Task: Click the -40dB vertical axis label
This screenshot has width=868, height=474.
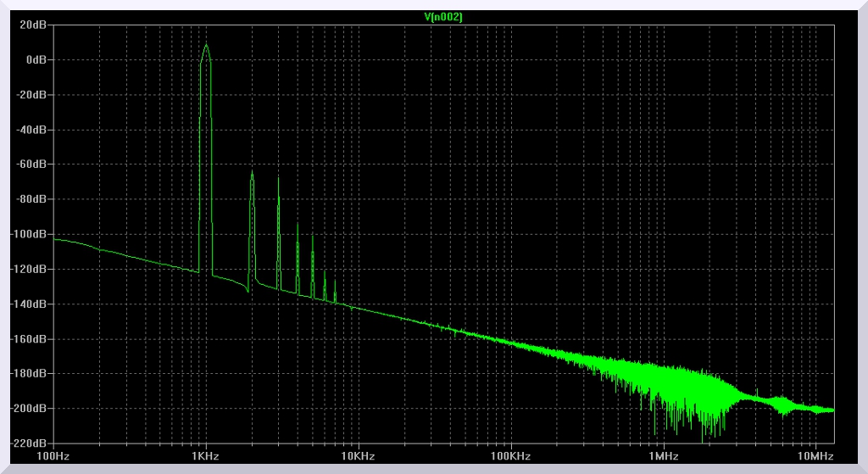Action: (32, 130)
